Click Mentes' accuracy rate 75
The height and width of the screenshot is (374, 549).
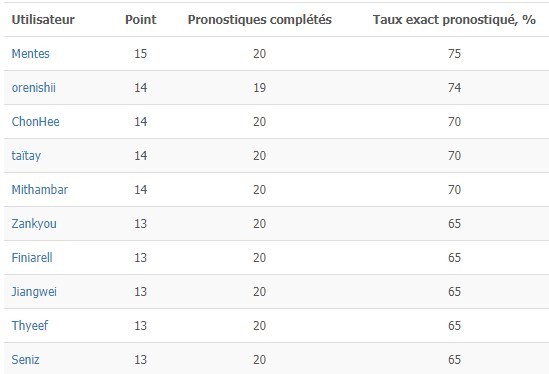454,54
